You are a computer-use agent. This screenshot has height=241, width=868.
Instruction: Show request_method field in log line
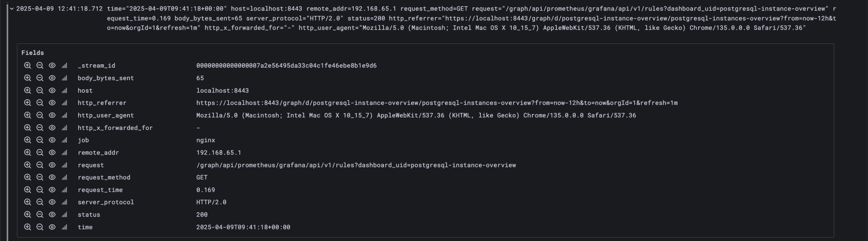pyautogui.click(x=52, y=177)
